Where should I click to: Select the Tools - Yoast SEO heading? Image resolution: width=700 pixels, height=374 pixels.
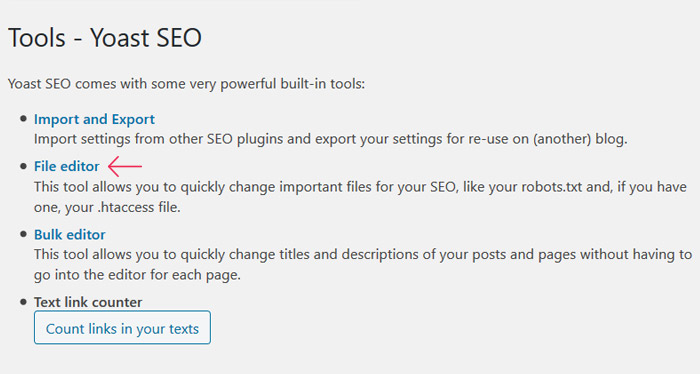[105, 37]
